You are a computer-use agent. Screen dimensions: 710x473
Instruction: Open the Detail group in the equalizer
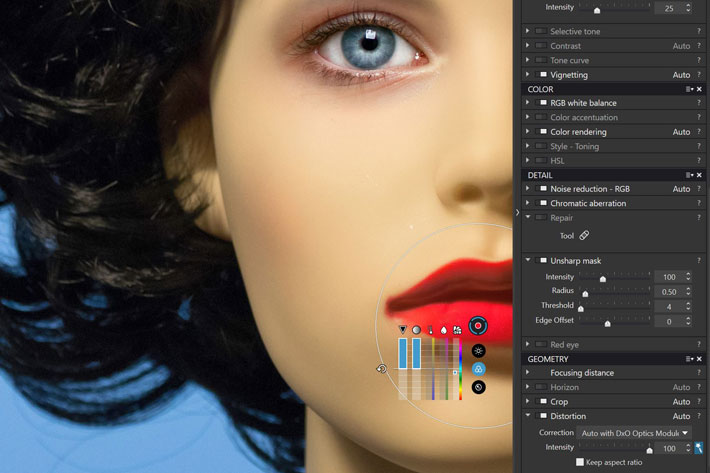pyautogui.click(x=479, y=387)
